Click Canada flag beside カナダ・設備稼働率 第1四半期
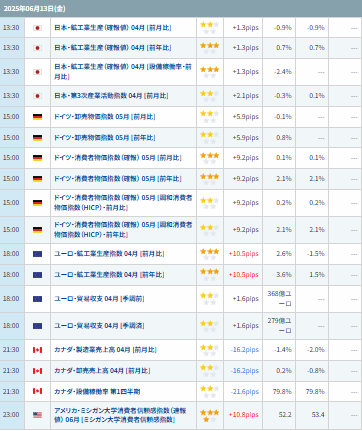Viewport: 362px width, 431px height. [x=37, y=391]
